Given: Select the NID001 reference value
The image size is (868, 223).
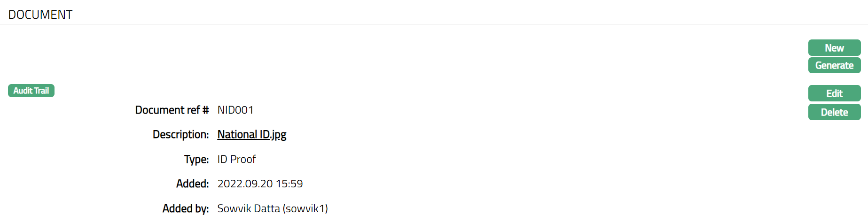Looking at the screenshot, I should [x=235, y=110].
